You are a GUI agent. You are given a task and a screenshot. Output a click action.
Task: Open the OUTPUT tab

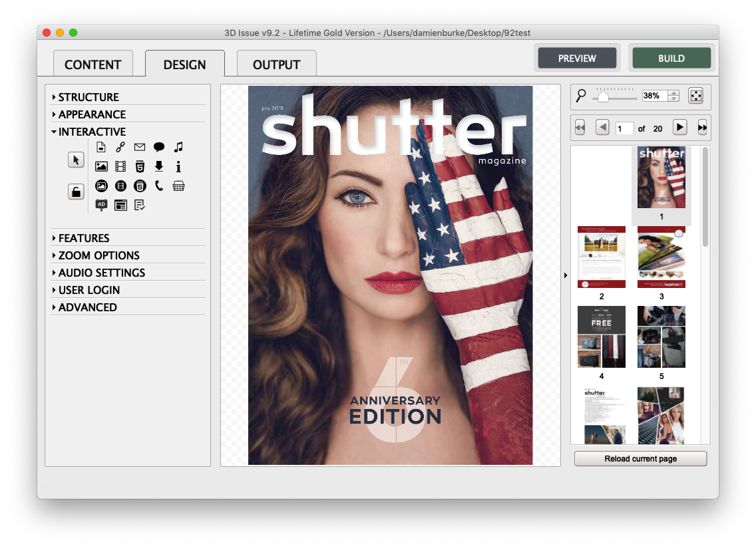point(276,65)
